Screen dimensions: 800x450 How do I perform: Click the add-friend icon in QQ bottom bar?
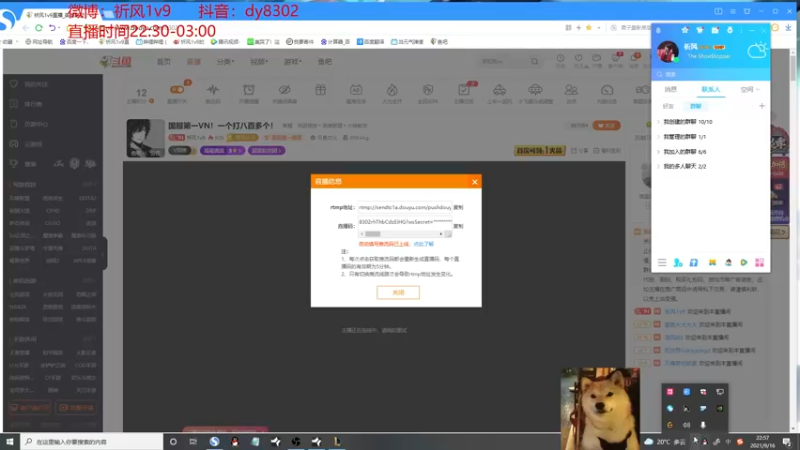coord(678,262)
